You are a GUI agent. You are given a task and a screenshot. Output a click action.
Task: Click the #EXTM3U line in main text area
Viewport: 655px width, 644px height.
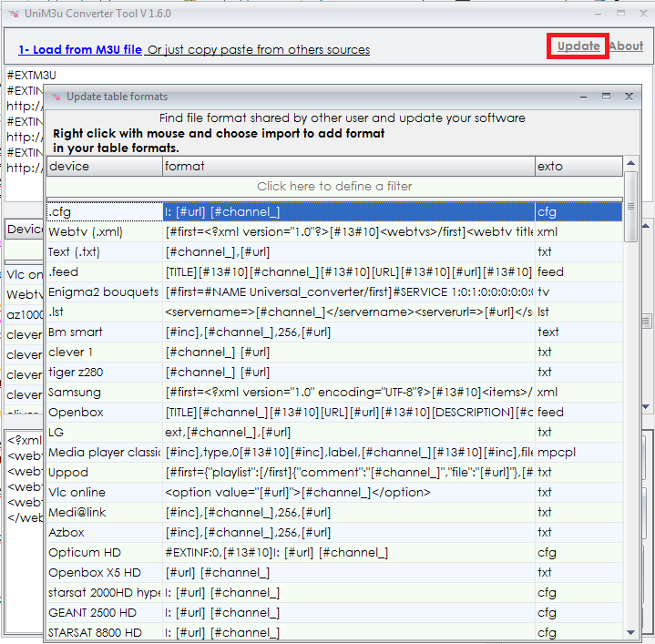(x=32, y=76)
